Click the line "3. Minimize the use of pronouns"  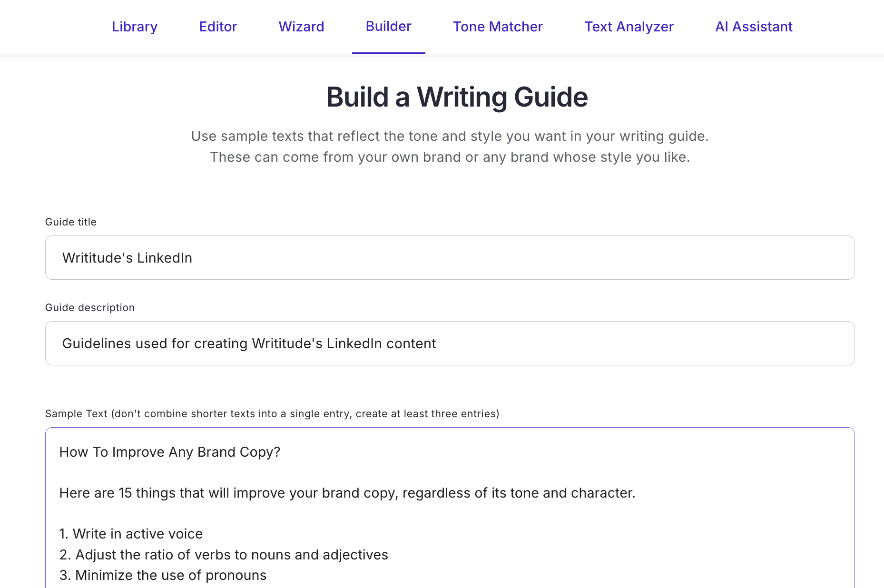163,575
